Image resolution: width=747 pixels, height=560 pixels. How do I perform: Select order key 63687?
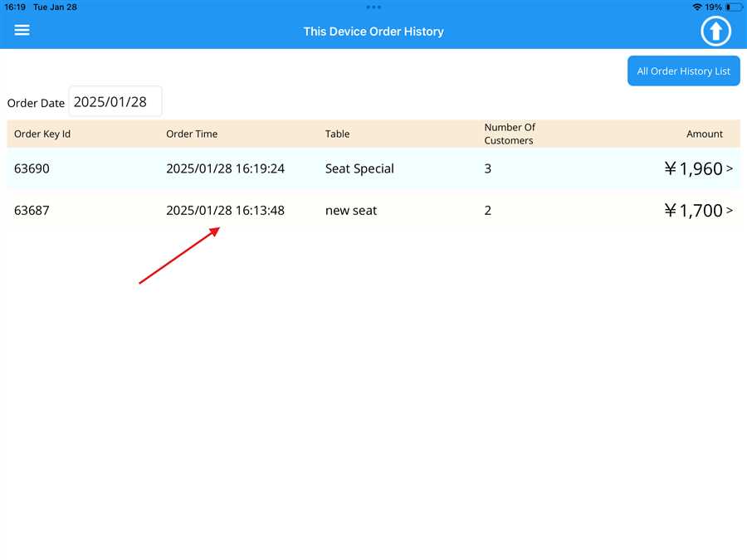tap(32, 211)
